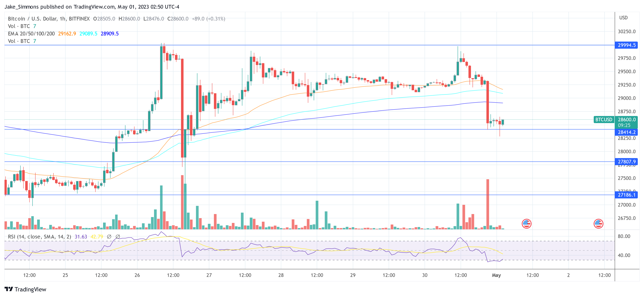Click the 27500.0 price axis label
This screenshot has width=644, height=297.
626,178
